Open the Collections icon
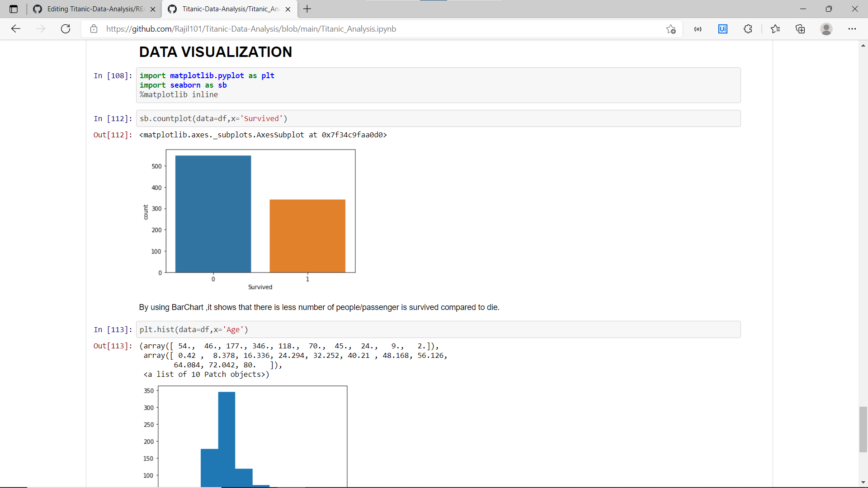The image size is (868, 488). tap(800, 29)
